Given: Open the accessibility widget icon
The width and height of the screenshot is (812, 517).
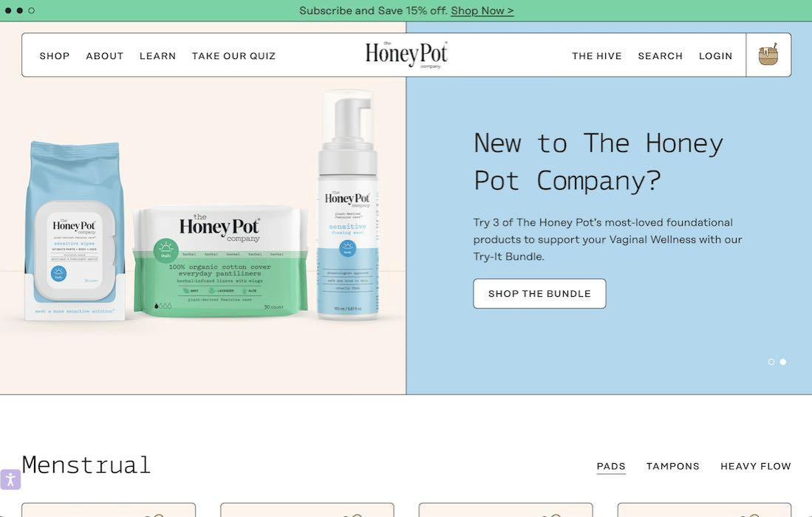Looking at the screenshot, I should pyautogui.click(x=10, y=479).
